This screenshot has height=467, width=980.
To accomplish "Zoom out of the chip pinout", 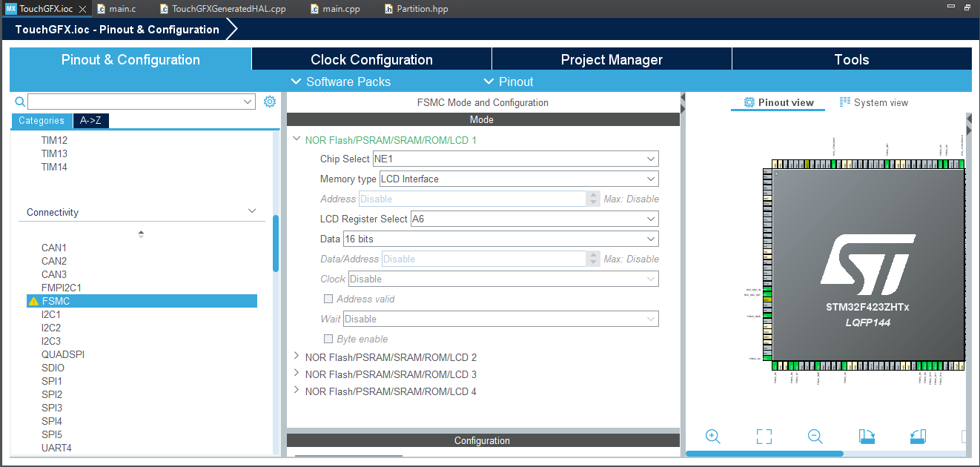I will tap(815, 437).
